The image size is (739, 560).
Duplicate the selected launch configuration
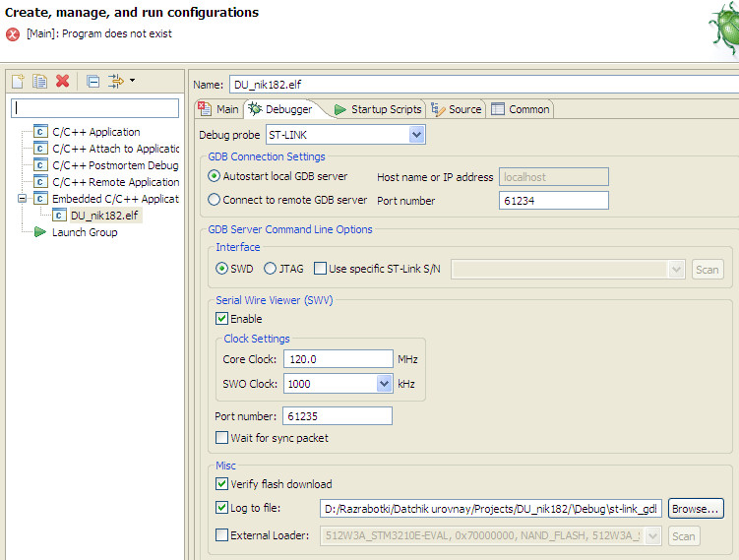pos(40,81)
